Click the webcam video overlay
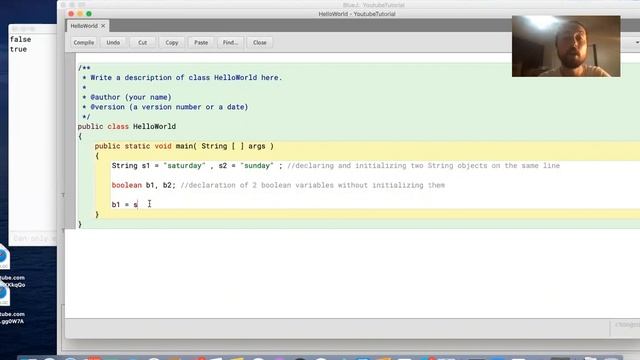640x360 pixels. click(566, 46)
